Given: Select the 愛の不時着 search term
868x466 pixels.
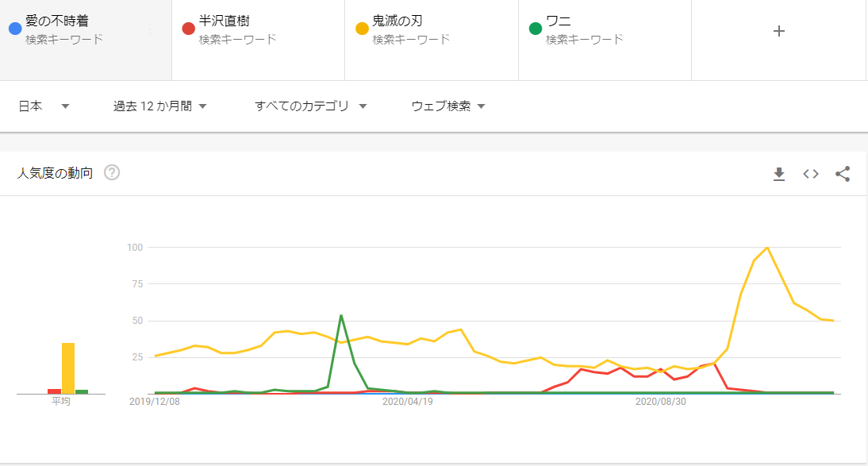Looking at the screenshot, I should pyautogui.click(x=57, y=21).
